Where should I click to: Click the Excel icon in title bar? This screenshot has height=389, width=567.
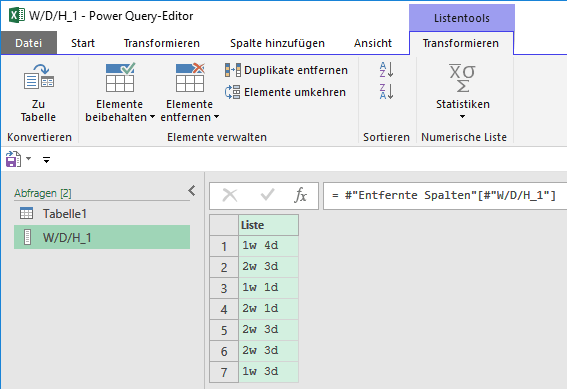17,16
